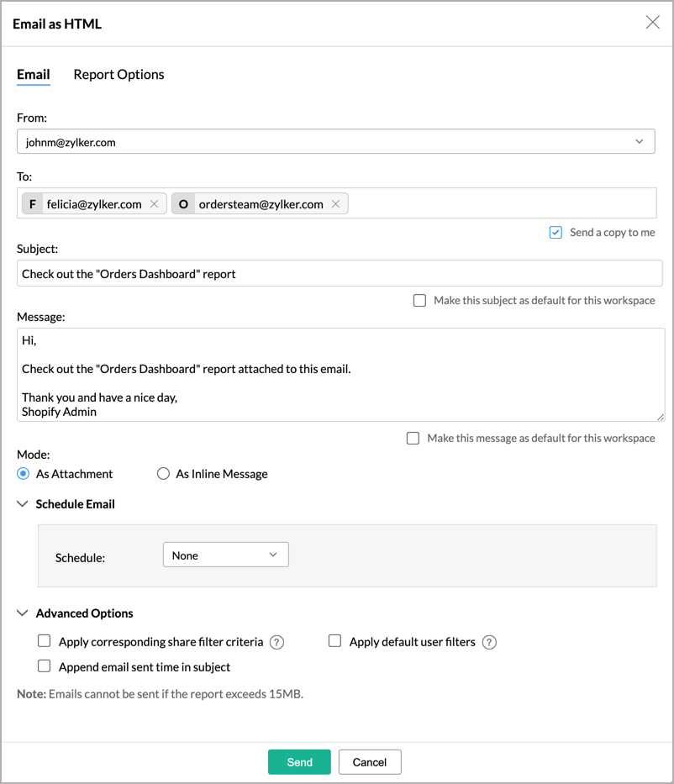Enable Send a copy to me
The height and width of the screenshot is (784, 674).
click(x=556, y=232)
